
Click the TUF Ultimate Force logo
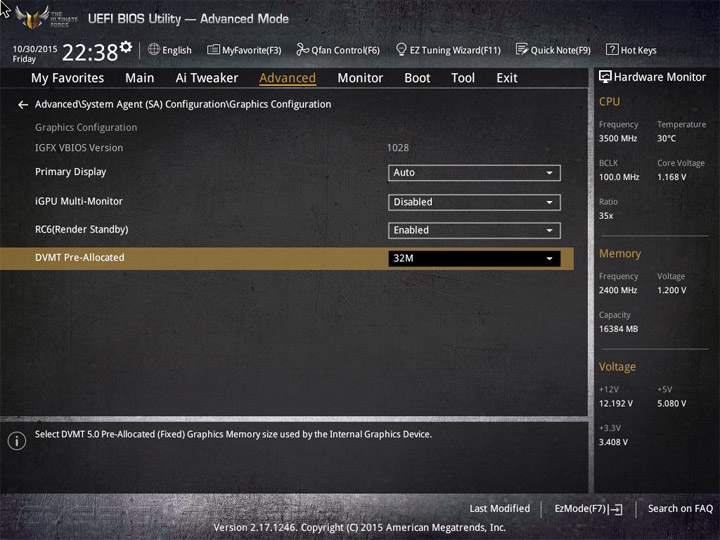point(46,18)
